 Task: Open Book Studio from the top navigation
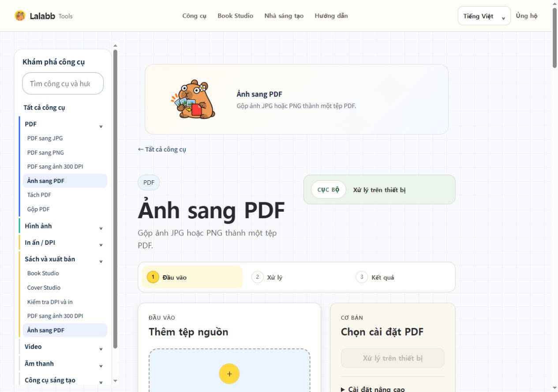(x=235, y=16)
